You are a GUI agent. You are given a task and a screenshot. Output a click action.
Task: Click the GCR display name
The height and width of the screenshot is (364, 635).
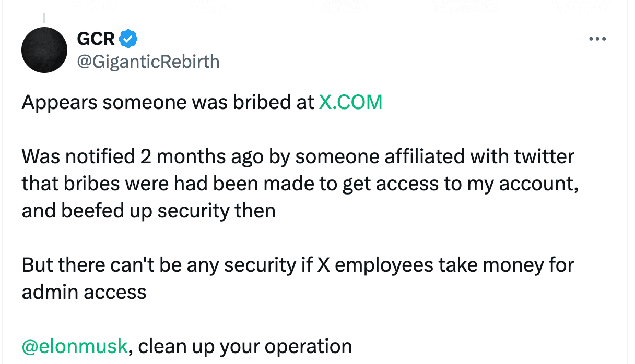pyautogui.click(x=96, y=38)
